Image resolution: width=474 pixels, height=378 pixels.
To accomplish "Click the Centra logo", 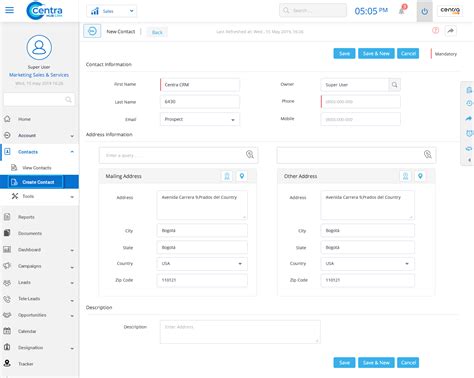I will point(44,10).
